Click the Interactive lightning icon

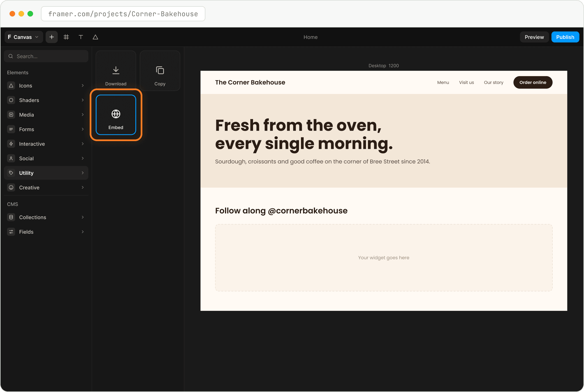click(x=11, y=144)
